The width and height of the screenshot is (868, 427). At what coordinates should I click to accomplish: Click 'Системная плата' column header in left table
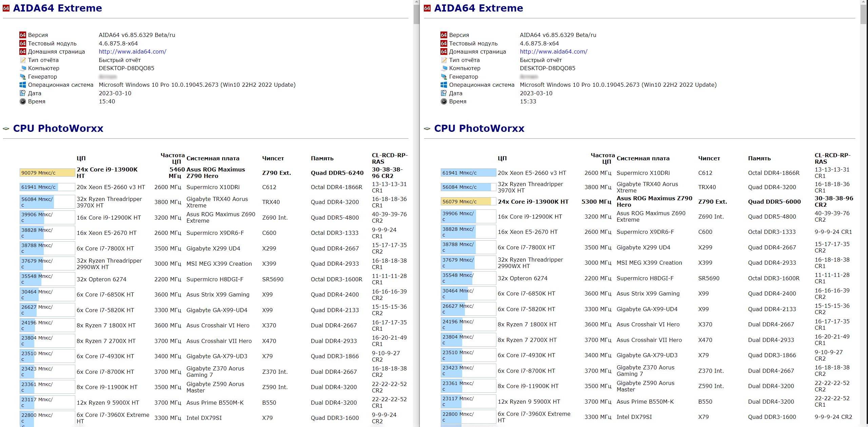tap(213, 158)
